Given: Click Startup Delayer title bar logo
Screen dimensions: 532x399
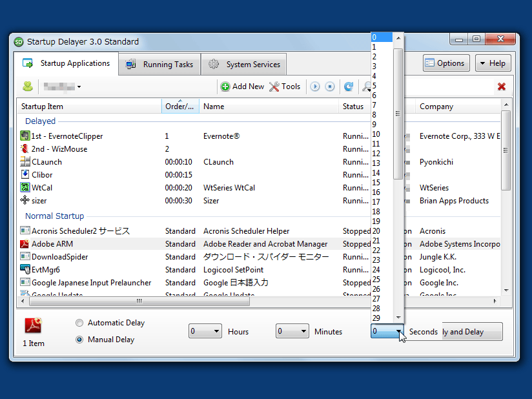Looking at the screenshot, I should (x=19, y=42).
